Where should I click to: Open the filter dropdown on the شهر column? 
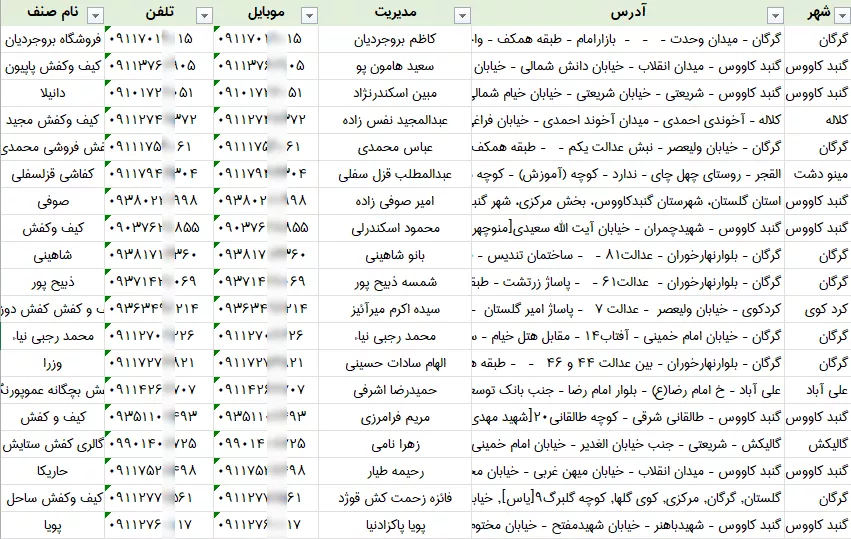pos(843,16)
